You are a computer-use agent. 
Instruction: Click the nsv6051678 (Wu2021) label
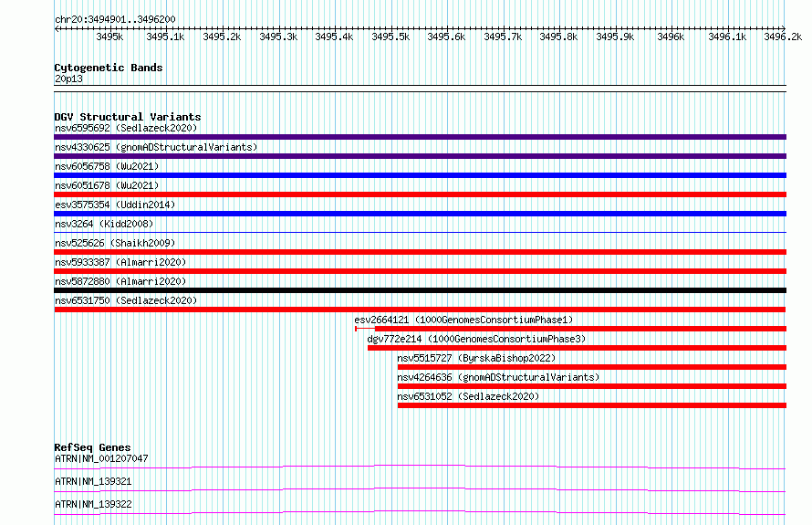107,185
